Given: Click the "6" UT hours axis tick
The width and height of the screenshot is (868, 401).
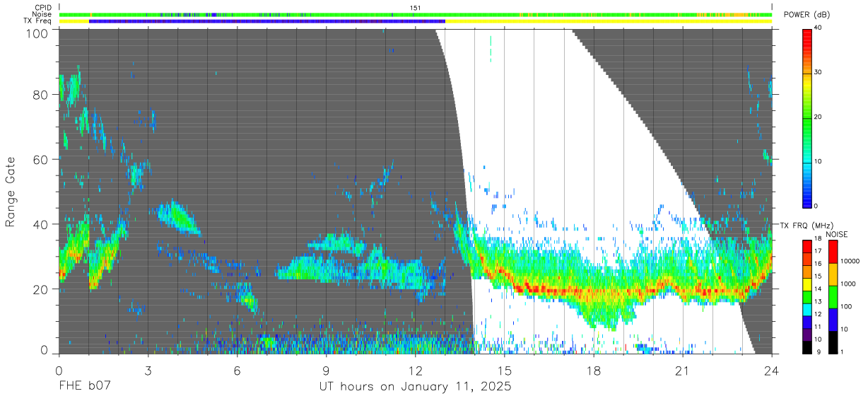Looking at the screenshot, I should (x=237, y=371).
